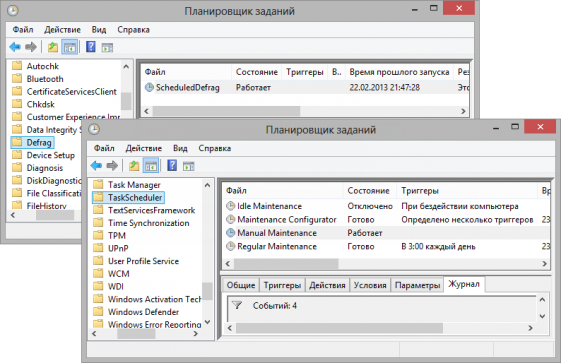Switch to the Общие tab
Viewport: 561px width, 363px height.
(241, 285)
